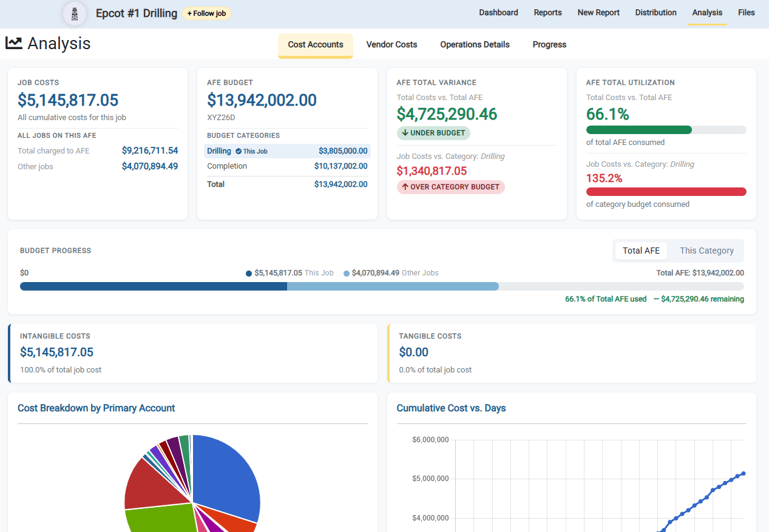Click the AFE code XYZ26D
Viewport: 769px width, 532px height.
221,118
